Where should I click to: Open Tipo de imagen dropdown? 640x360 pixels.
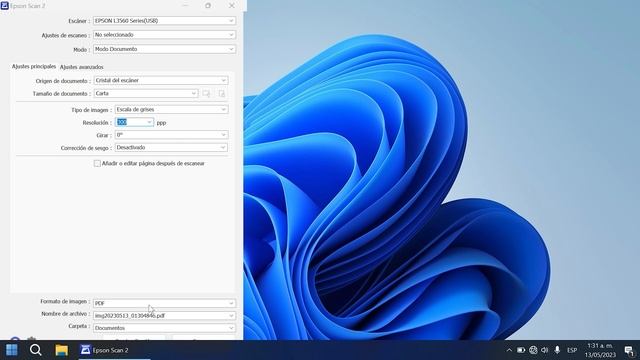[171, 109]
